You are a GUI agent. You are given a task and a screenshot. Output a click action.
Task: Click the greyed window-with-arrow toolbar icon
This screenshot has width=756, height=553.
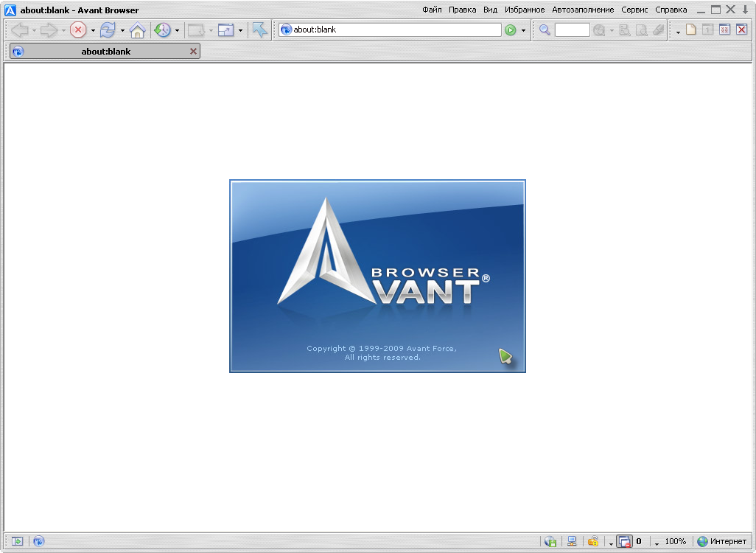[196, 30]
